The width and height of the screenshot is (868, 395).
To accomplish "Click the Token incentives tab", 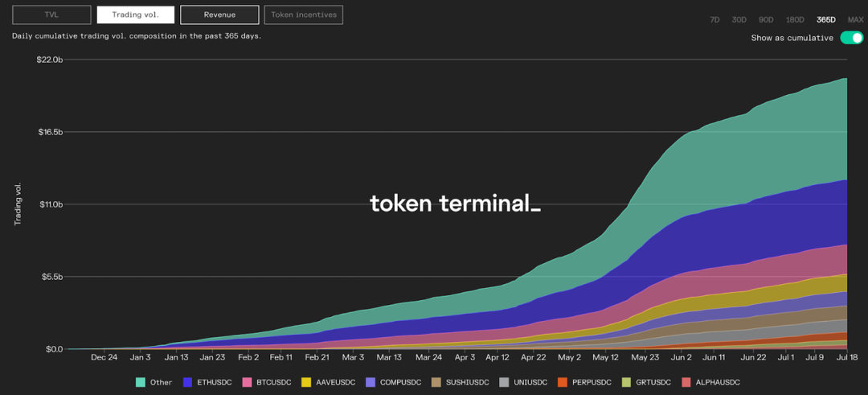I will click(303, 15).
